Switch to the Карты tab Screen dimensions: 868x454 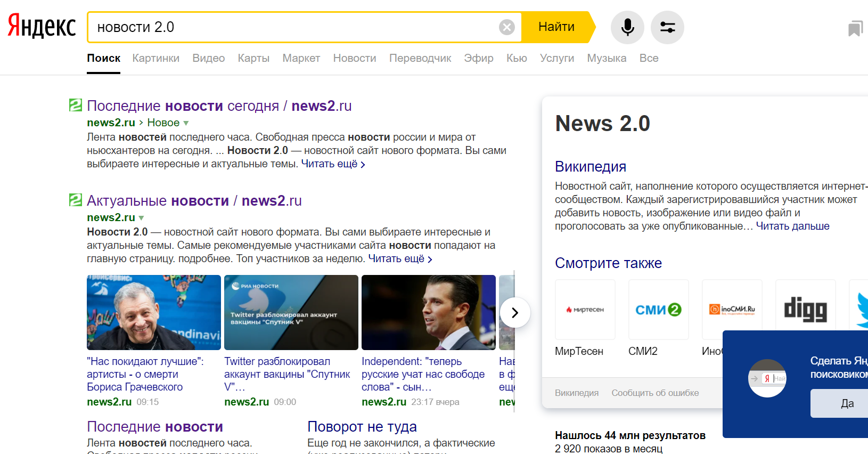pyautogui.click(x=253, y=58)
